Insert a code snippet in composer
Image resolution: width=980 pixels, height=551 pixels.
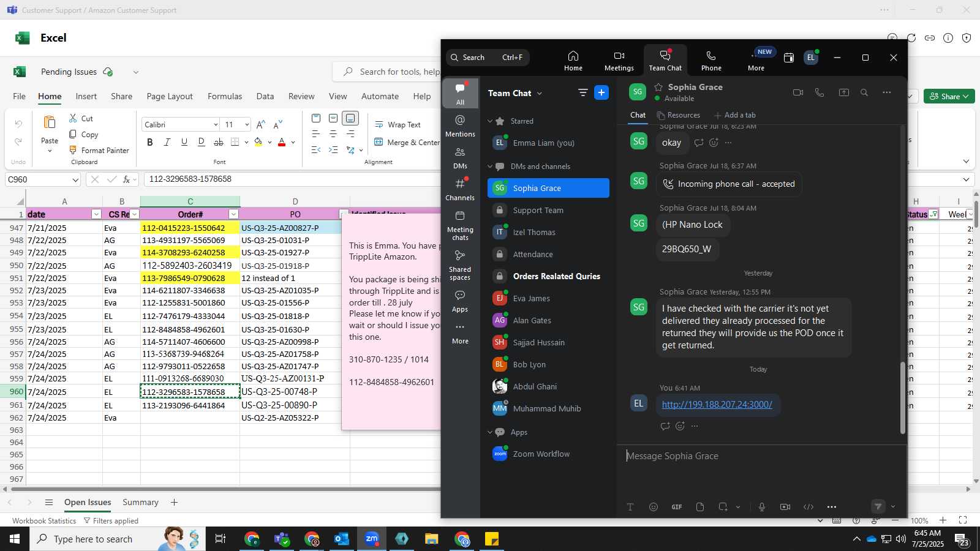click(x=809, y=507)
